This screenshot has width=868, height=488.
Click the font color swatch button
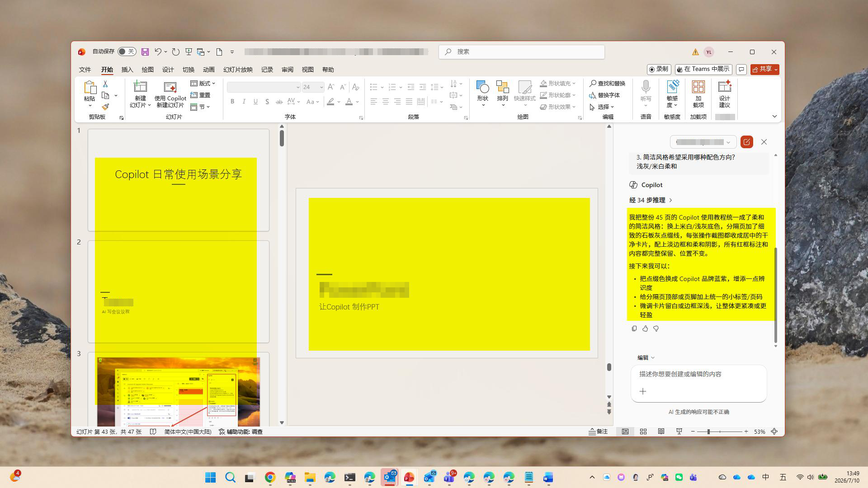(x=349, y=102)
